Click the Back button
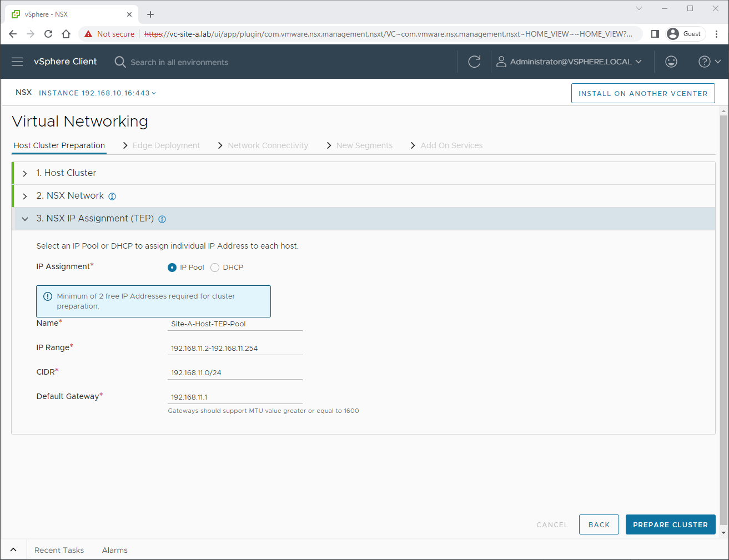 point(599,524)
